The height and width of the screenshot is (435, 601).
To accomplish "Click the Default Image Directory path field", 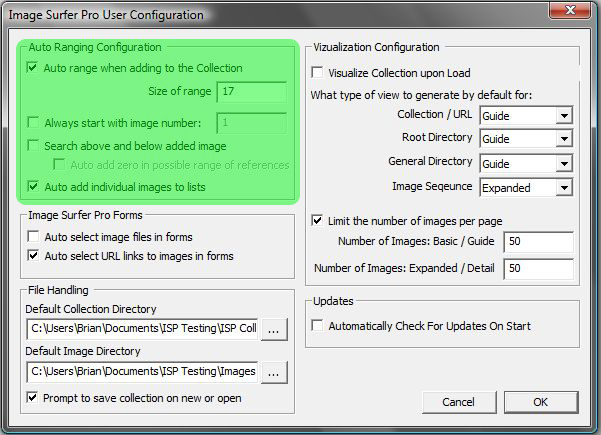I will click(142, 371).
